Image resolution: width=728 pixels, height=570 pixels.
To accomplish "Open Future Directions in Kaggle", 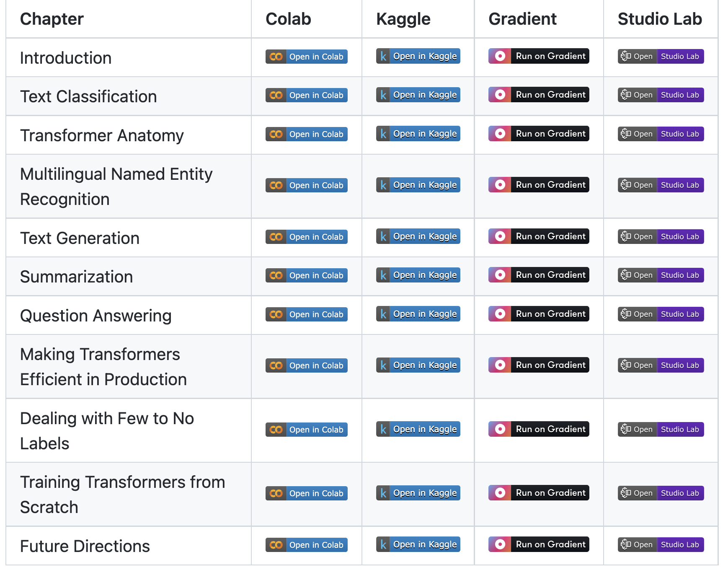I will click(424, 544).
